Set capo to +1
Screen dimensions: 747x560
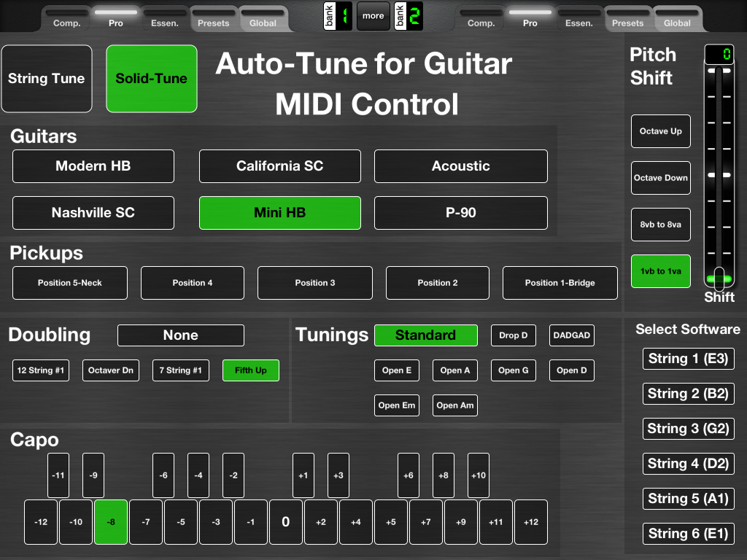(x=303, y=475)
